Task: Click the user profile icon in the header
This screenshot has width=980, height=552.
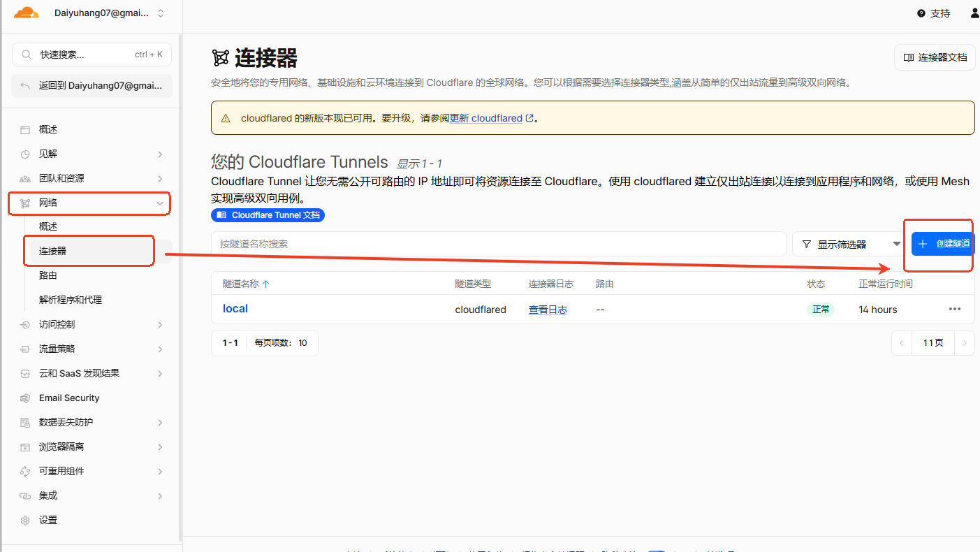Action: 975,13
